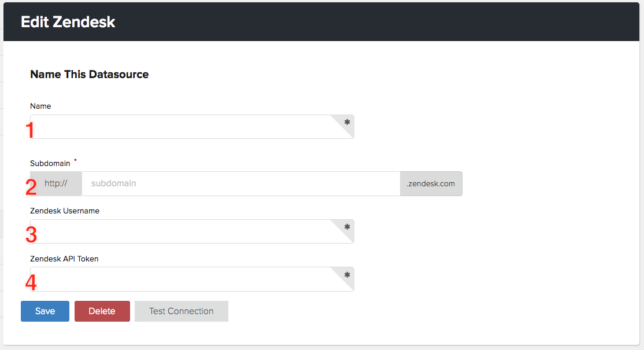Click the Name input field
644x350 pixels.
click(x=192, y=127)
